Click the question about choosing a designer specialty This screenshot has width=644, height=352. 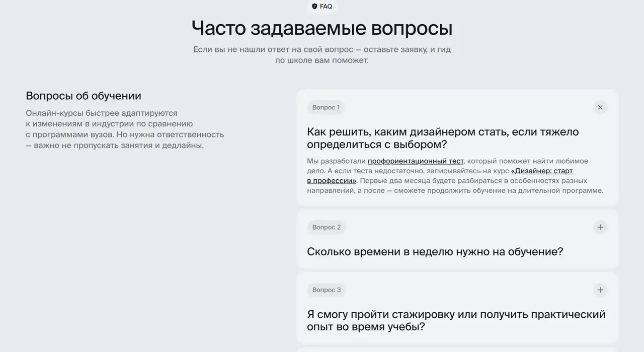point(443,138)
